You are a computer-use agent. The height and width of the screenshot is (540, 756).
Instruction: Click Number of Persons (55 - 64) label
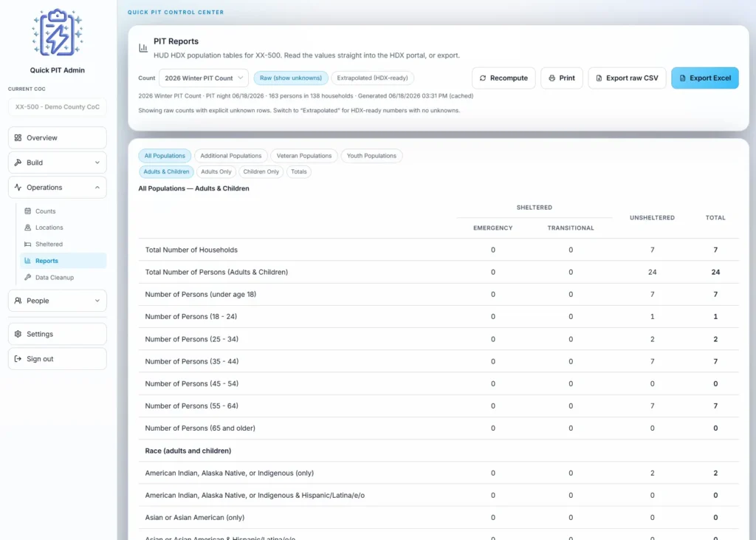(192, 406)
